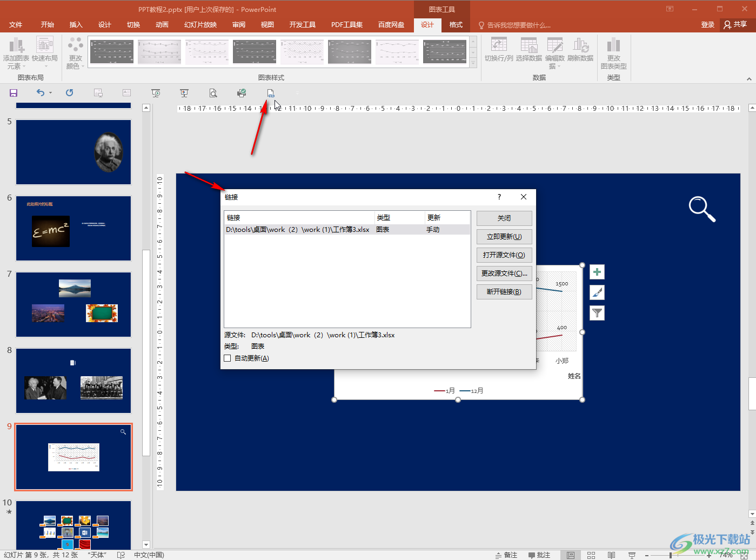756x560 pixels.
Task: Select slide 7 thumbnail
Action: click(x=73, y=304)
